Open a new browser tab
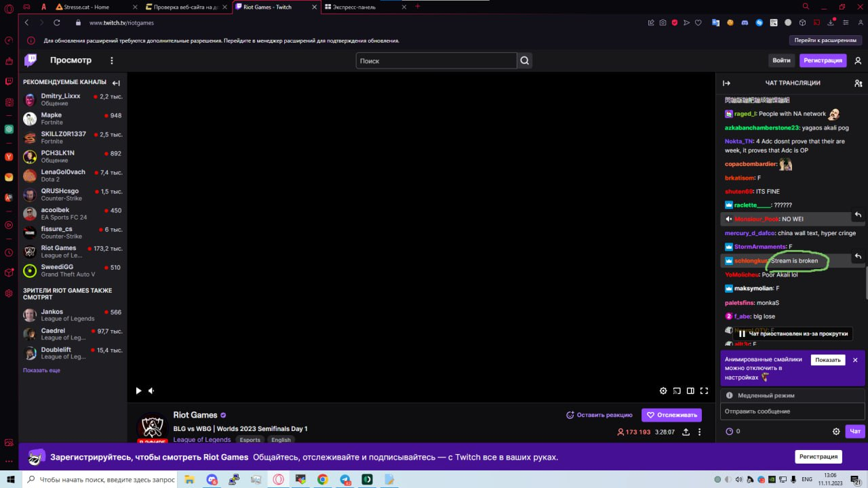868x488 pixels. click(417, 6)
